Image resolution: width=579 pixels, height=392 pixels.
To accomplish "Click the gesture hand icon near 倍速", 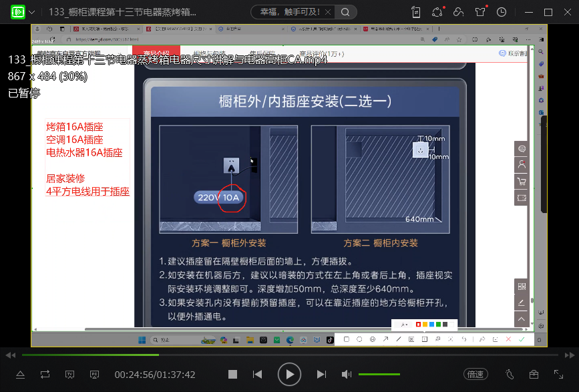I will coord(510,375).
